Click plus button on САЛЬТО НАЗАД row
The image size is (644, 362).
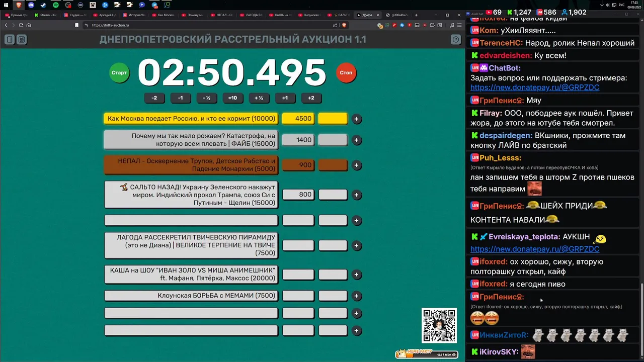coord(357,195)
